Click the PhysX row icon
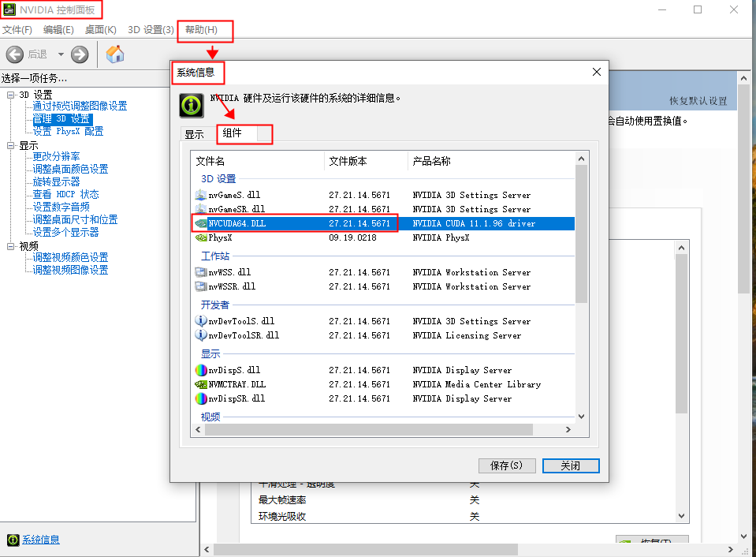 coord(200,237)
